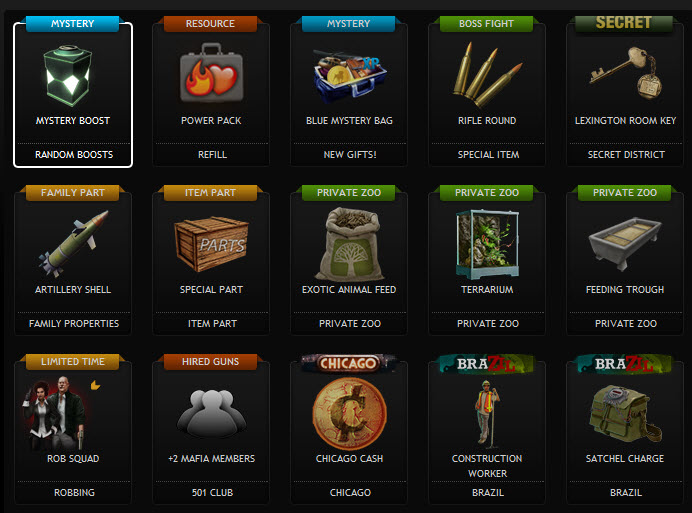Select the Mystery Boost green canister icon
The image size is (692, 513).
[68, 76]
